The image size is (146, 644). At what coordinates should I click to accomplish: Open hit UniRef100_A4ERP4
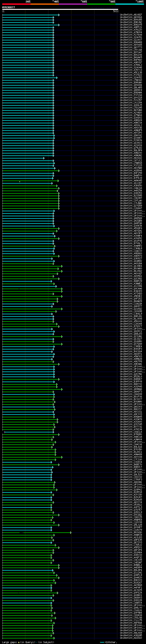(131, 567)
